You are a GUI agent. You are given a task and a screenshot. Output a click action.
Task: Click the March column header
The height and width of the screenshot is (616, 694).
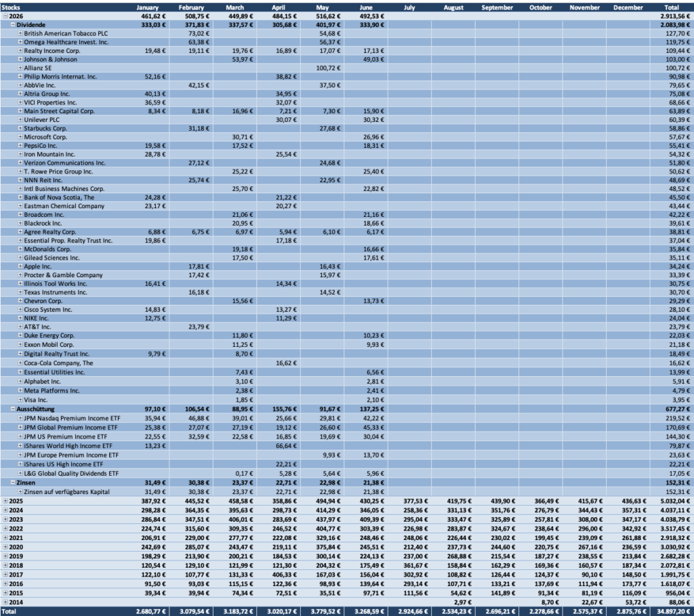(235, 7)
